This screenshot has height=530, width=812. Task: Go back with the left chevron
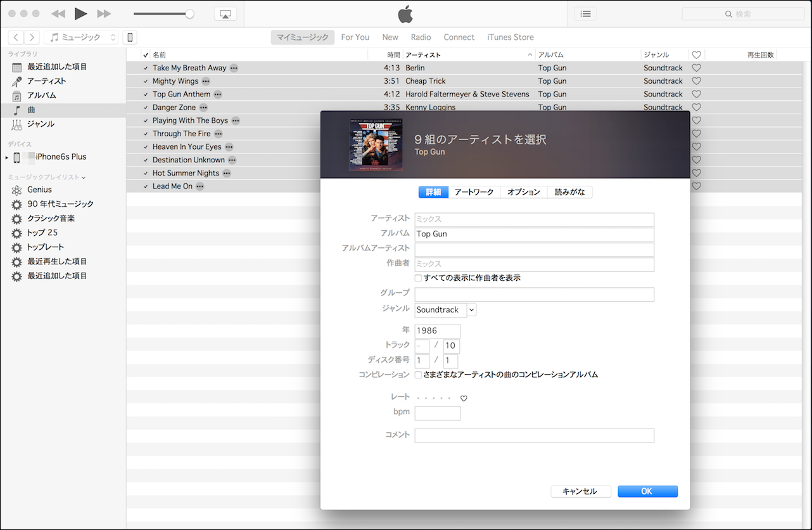coord(16,37)
